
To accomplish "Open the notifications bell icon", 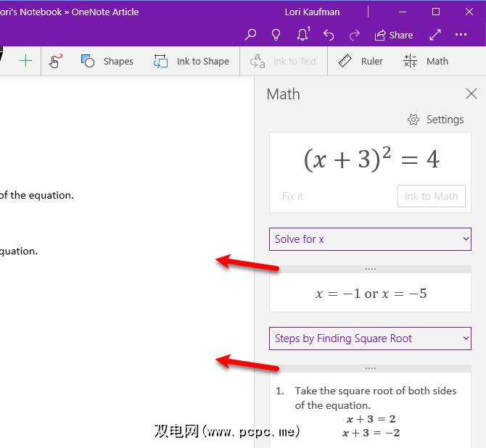I will pos(303,34).
